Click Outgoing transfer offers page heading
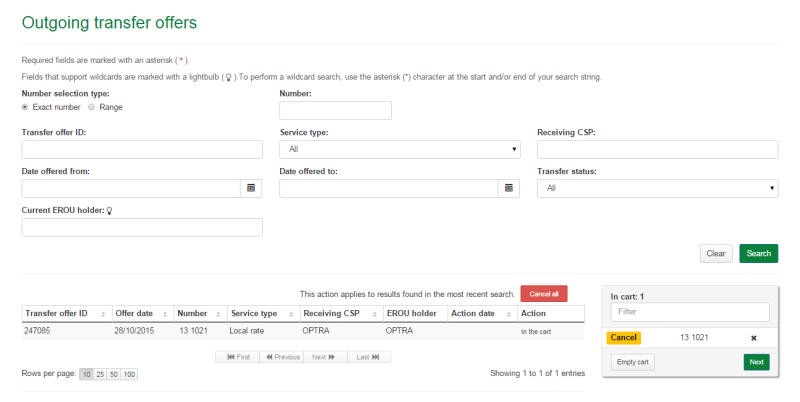The image size is (800, 402). pos(109,22)
